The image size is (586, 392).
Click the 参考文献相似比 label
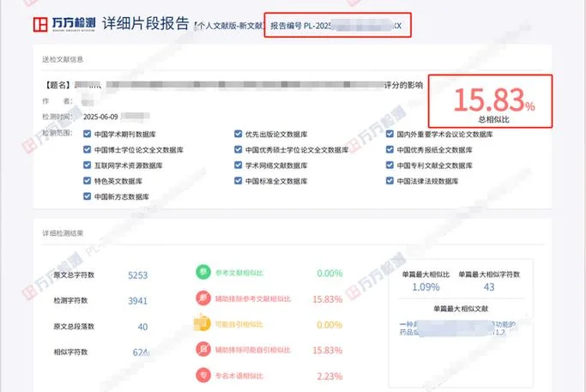(239, 273)
